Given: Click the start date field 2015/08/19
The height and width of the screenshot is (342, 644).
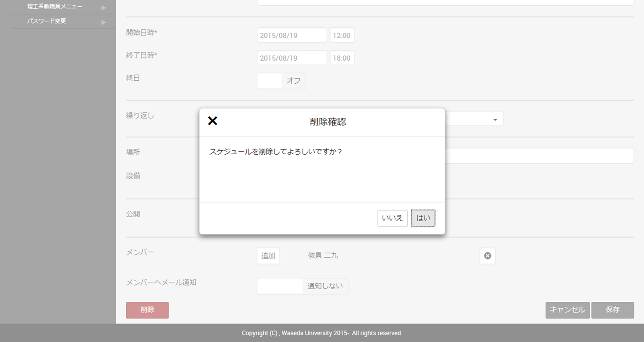Looking at the screenshot, I should pos(292,35).
